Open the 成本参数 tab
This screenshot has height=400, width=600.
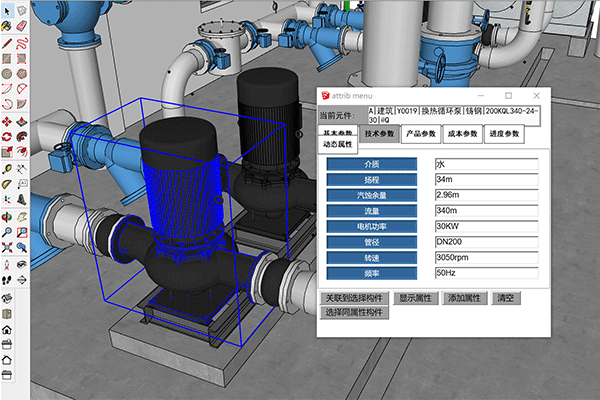coord(463,134)
